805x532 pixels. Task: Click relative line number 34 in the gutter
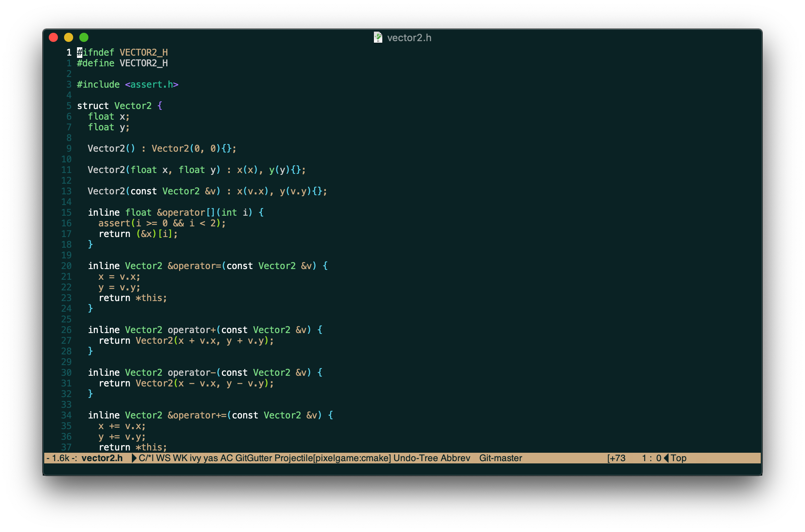tap(66, 415)
